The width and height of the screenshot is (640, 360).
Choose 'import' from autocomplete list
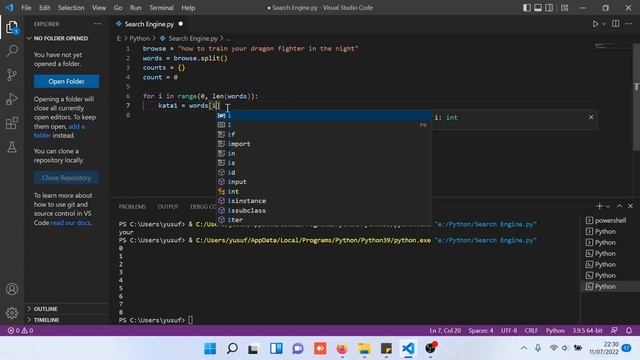point(324,144)
